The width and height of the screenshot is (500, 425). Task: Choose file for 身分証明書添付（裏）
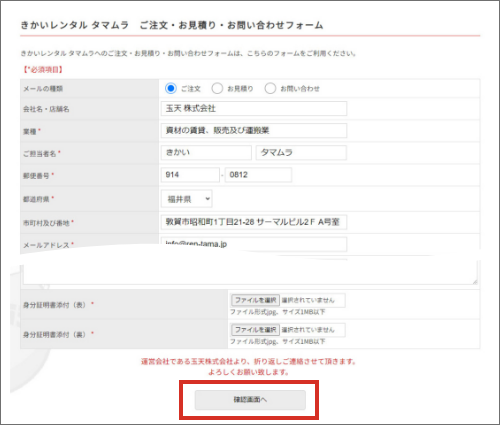point(255,330)
